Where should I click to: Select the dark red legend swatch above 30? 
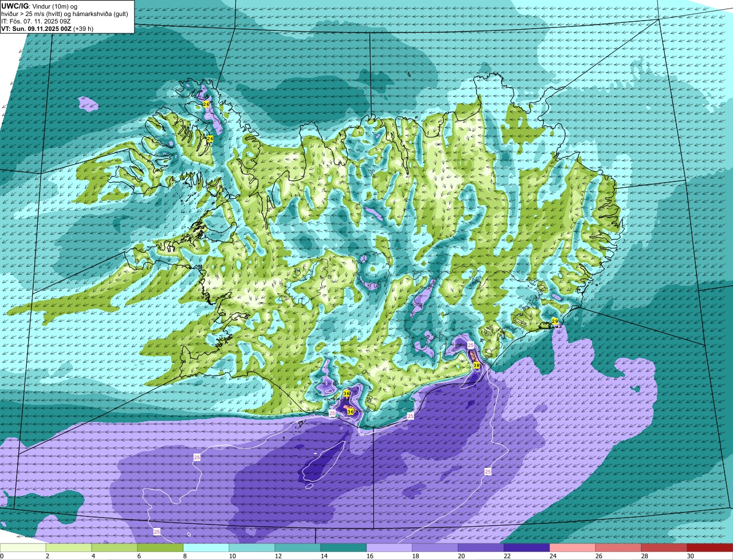(710, 547)
